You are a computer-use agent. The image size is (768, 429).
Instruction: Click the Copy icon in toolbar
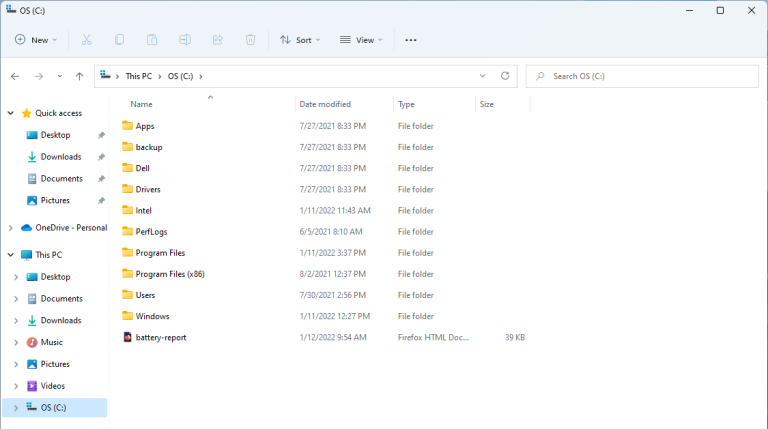click(x=119, y=40)
